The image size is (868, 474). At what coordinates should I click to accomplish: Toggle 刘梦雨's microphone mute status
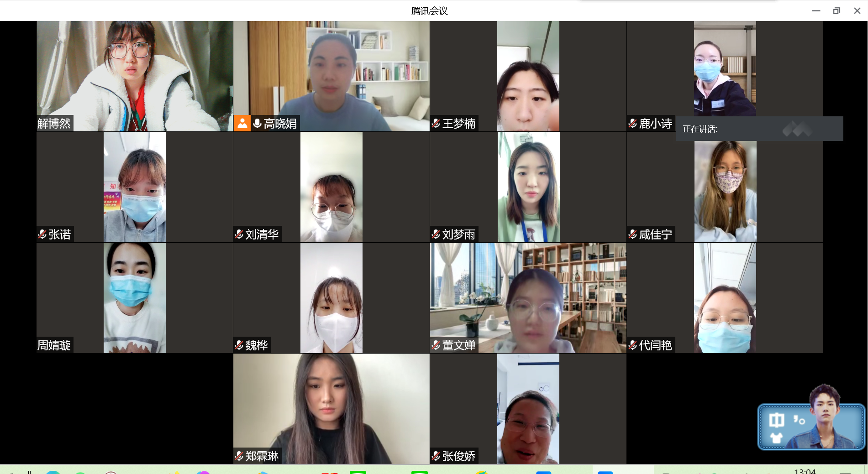[x=437, y=234]
